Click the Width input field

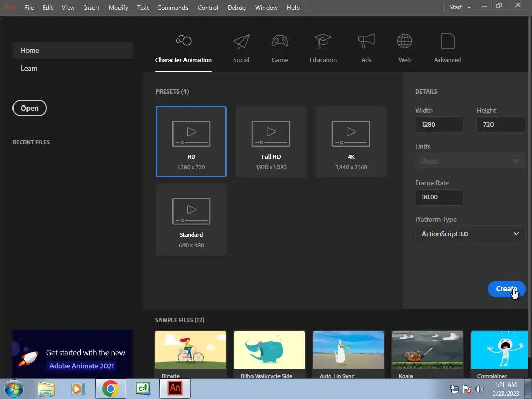[x=439, y=125]
